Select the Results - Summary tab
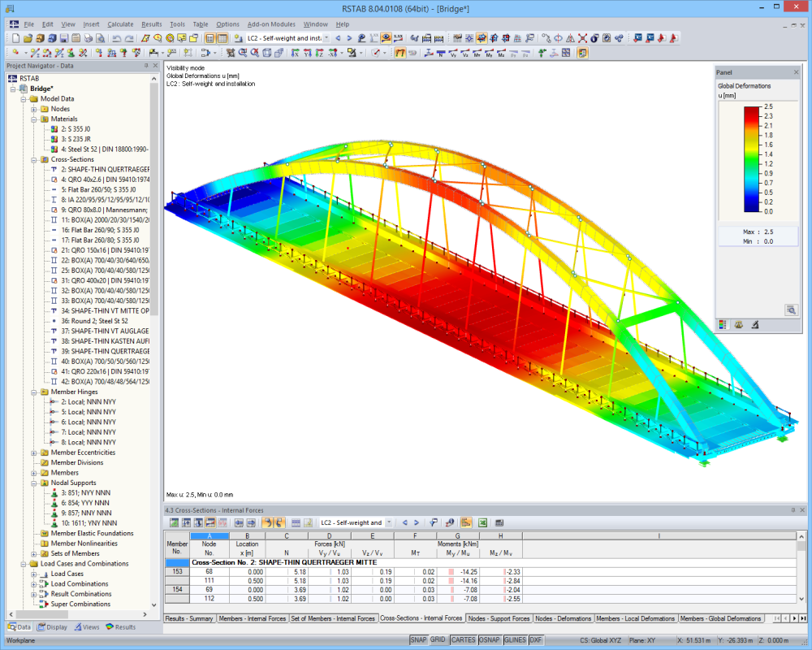812x650 pixels. [x=192, y=617]
